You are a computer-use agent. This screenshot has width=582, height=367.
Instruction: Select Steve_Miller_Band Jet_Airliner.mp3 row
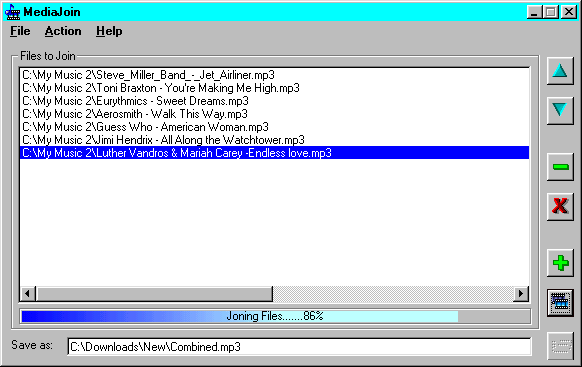click(274, 75)
